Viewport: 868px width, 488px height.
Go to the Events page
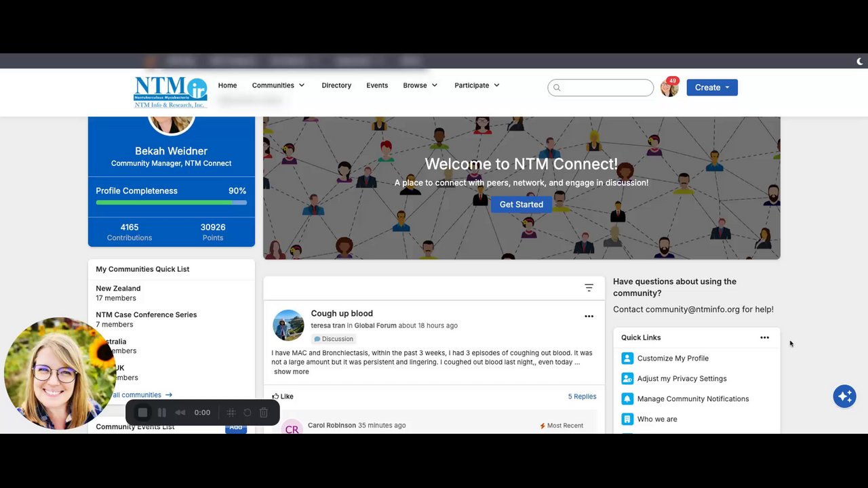click(377, 85)
